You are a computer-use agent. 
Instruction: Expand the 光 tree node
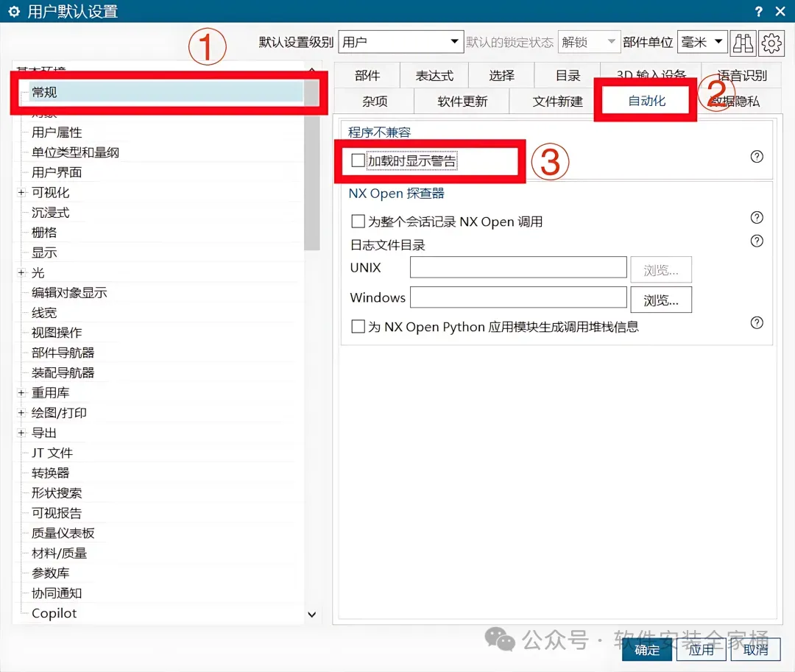[x=21, y=272]
